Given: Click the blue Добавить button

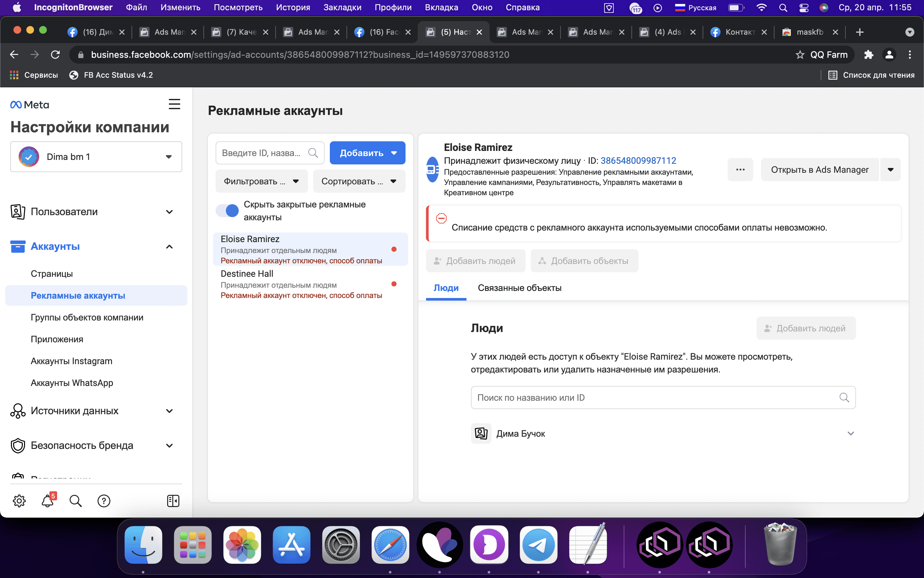Looking at the screenshot, I should coord(367,153).
